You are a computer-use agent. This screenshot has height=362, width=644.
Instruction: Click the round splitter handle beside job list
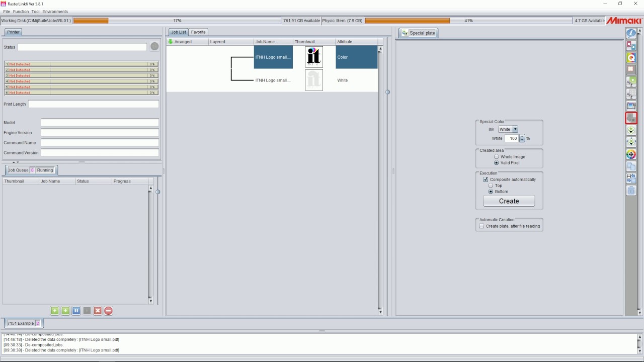coord(387,92)
